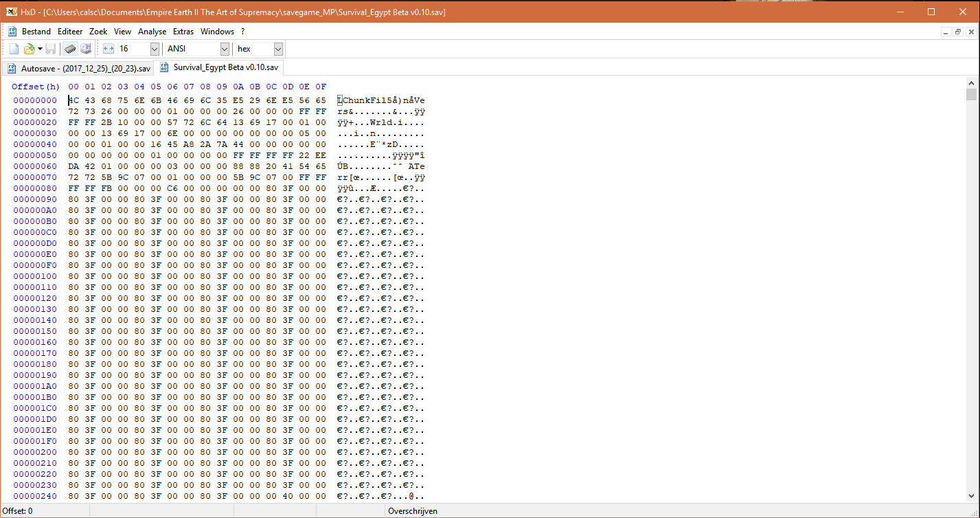This screenshot has height=518, width=980.
Task: Click decoded text 'ÿÿû...Æ.....€?..'
Action: click(380, 188)
